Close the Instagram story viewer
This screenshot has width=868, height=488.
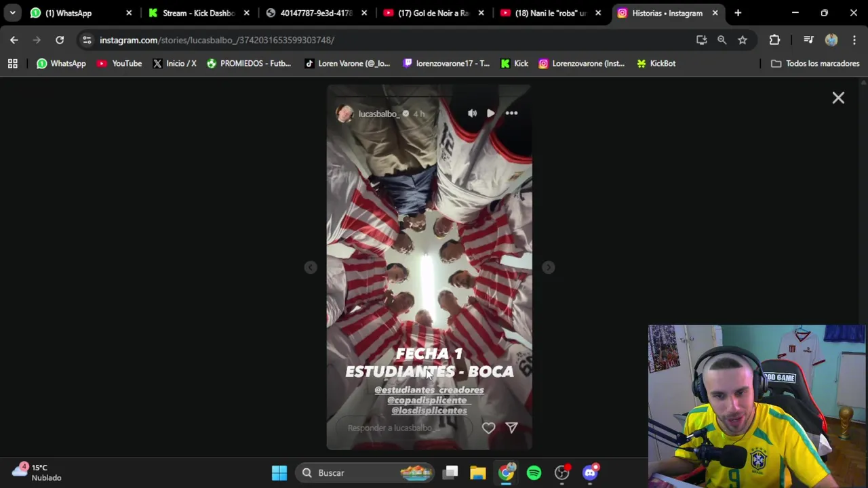click(838, 98)
